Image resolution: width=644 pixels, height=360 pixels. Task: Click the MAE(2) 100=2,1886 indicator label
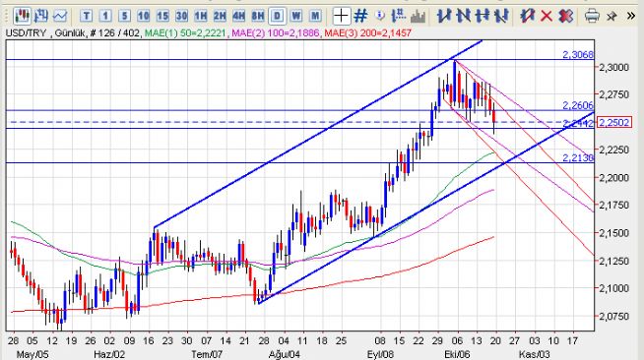click(x=276, y=32)
